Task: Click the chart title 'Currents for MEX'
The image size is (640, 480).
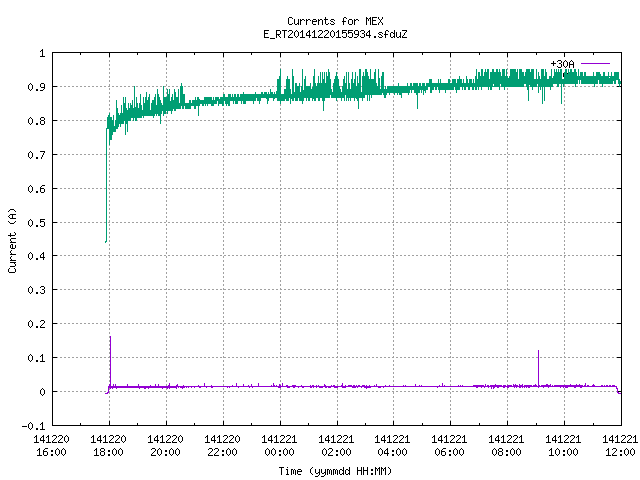Action: pyautogui.click(x=335, y=21)
